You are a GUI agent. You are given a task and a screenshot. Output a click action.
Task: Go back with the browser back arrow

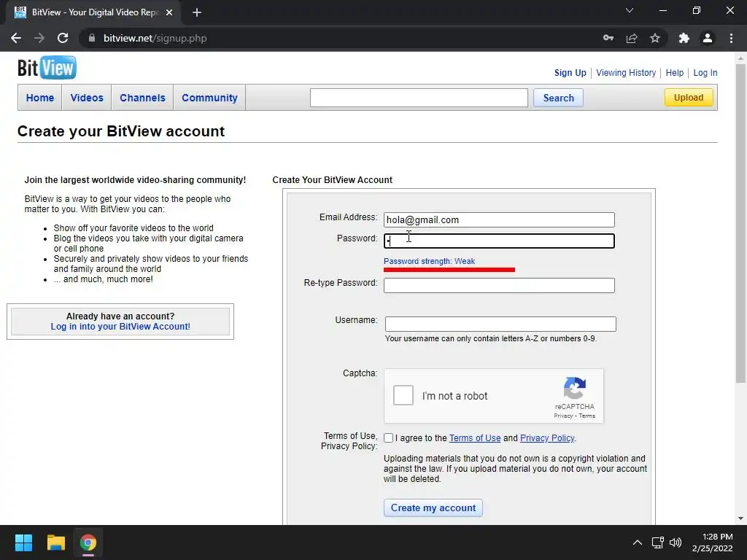pos(16,38)
